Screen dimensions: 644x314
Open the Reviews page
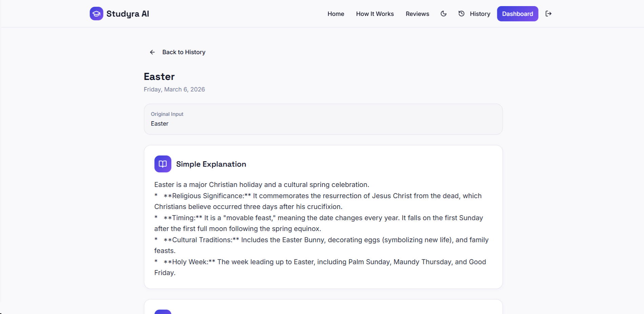point(417,14)
